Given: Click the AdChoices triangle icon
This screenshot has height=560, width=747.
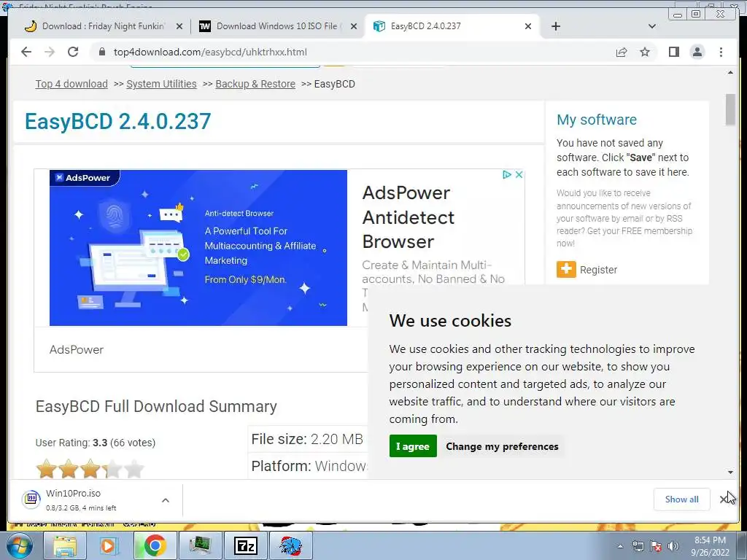Looking at the screenshot, I should (507, 175).
